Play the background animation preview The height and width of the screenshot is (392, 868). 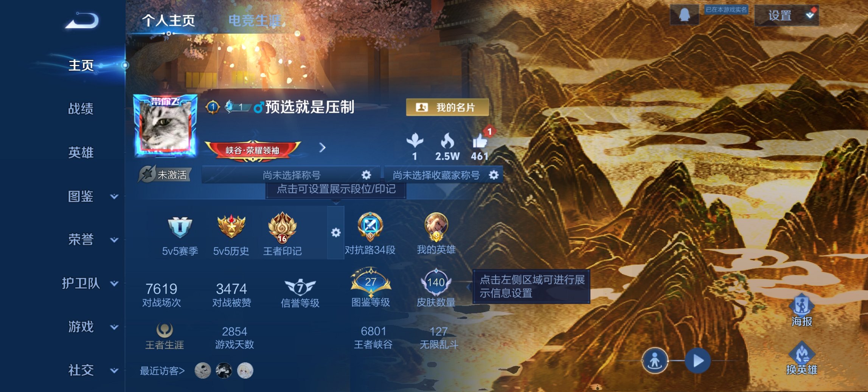coord(698,361)
